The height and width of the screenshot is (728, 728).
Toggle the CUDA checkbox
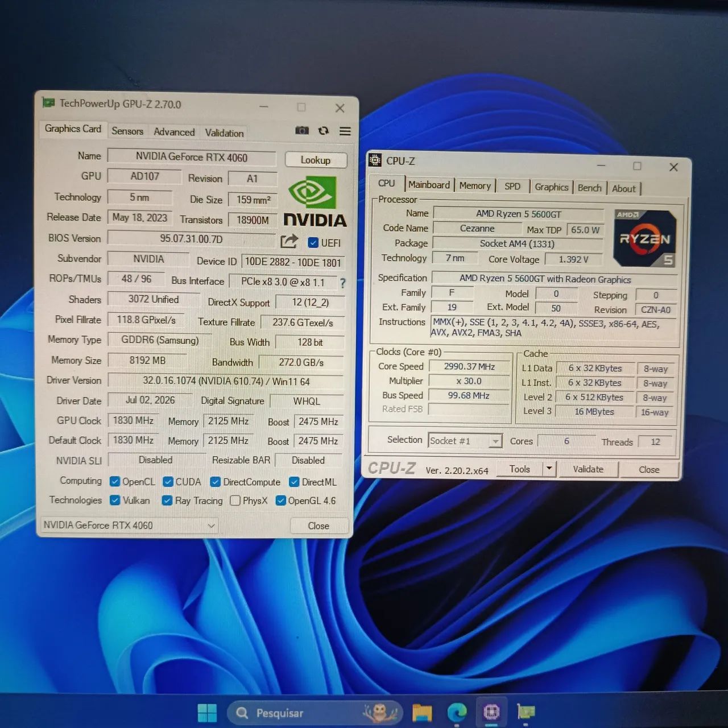(x=168, y=482)
